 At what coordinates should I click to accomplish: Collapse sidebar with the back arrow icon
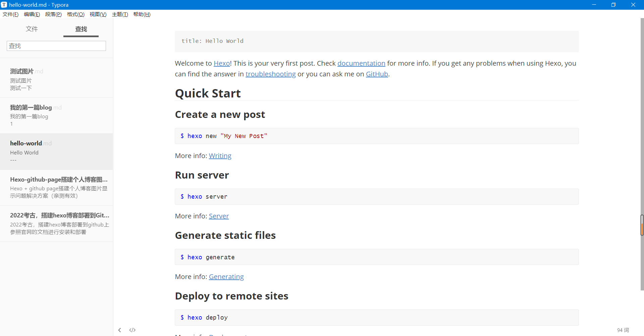pyautogui.click(x=119, y=330)
